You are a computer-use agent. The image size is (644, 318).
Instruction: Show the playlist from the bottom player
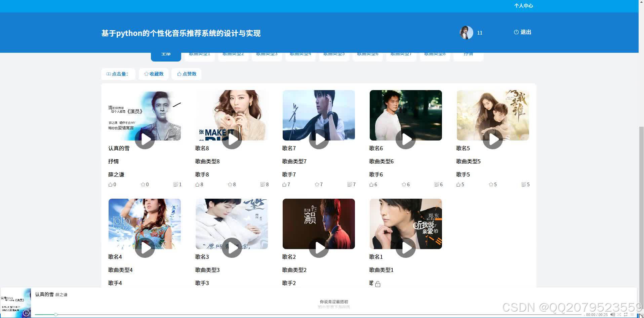coord(632,315)
